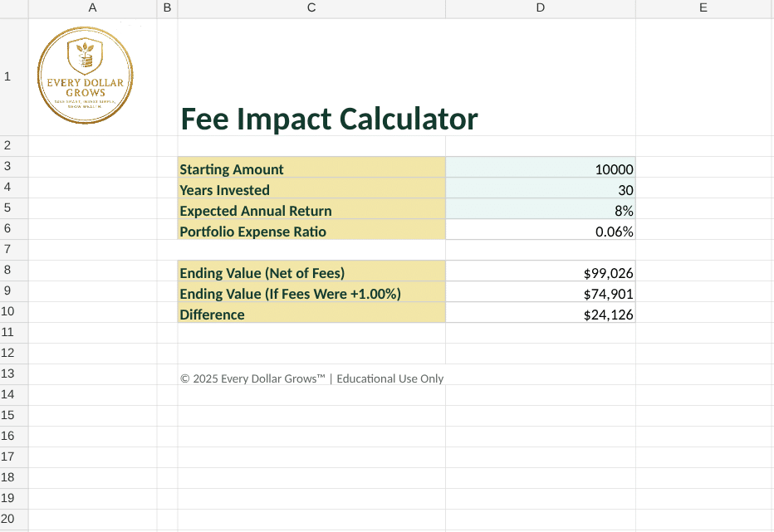Click the Portfolio Expense Ratio label cell
This screenshot has height=532, width=774.
(x=311, y=229)
